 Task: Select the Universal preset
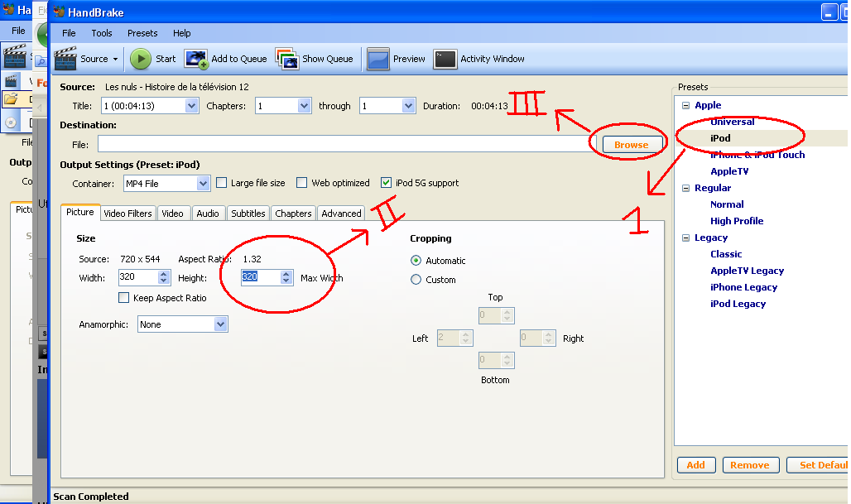click(733, 122)
